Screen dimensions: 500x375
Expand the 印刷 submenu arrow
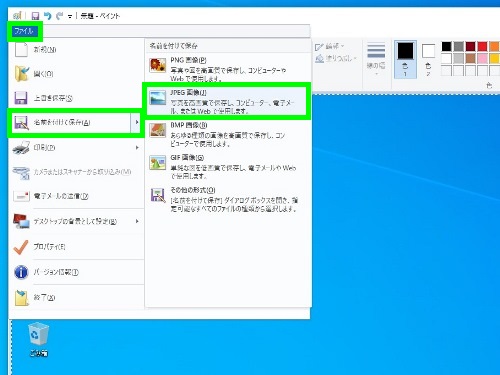pyautogui.click(x=137, y=147)
